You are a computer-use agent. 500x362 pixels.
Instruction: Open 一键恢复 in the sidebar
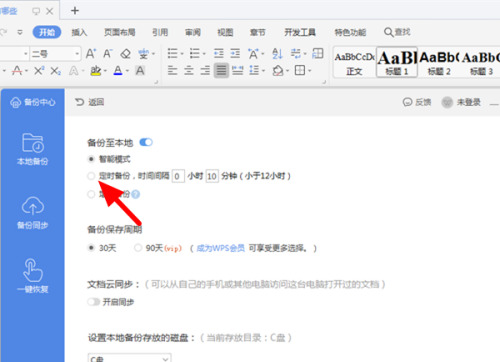pos(33,276)
